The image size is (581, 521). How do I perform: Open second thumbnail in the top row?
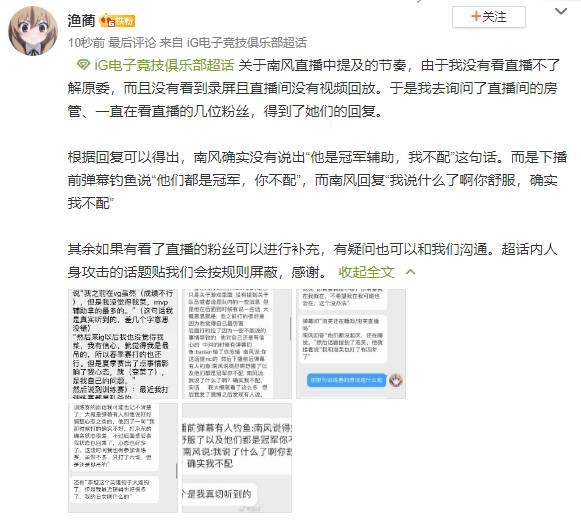click(237, 344)
